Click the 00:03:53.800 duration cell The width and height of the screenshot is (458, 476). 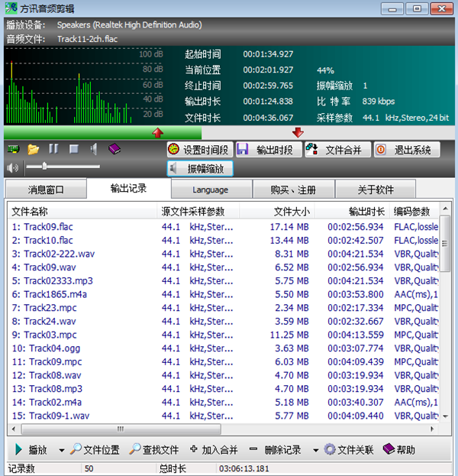(x=356, y=294)
